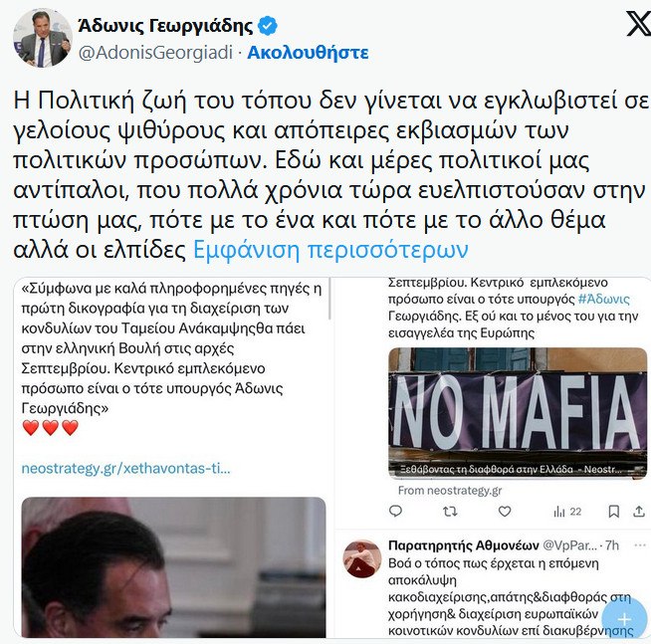Bookmark the neostrategy post
This screenshot has width=651, height=644.
613,512
